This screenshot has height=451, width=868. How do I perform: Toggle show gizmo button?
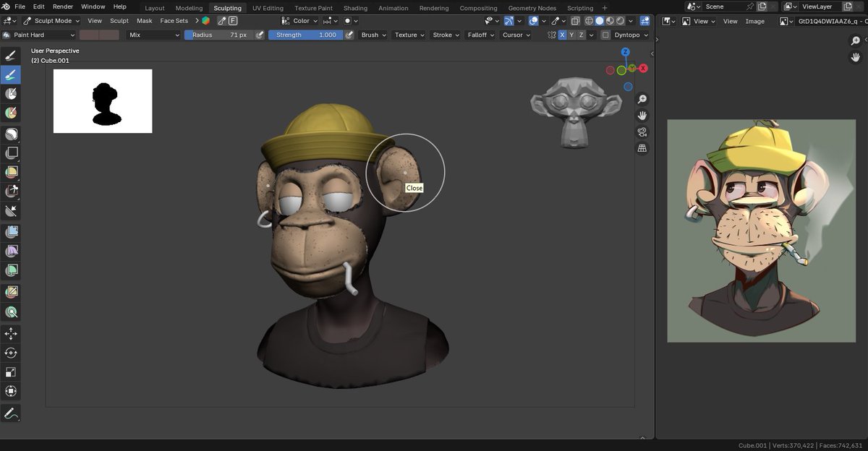pos(509,21)
